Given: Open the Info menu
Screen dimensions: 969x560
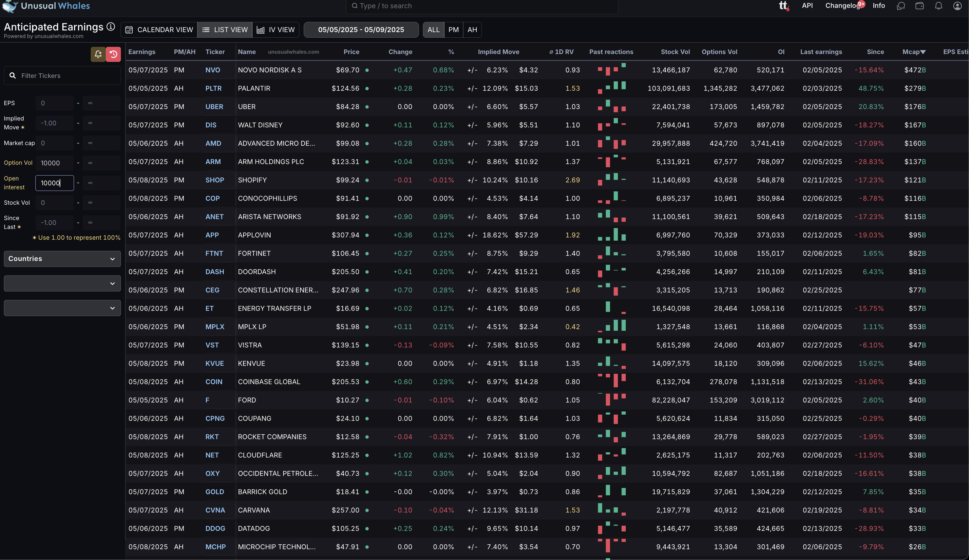Looking at the screenshot, I should point(879,5).
